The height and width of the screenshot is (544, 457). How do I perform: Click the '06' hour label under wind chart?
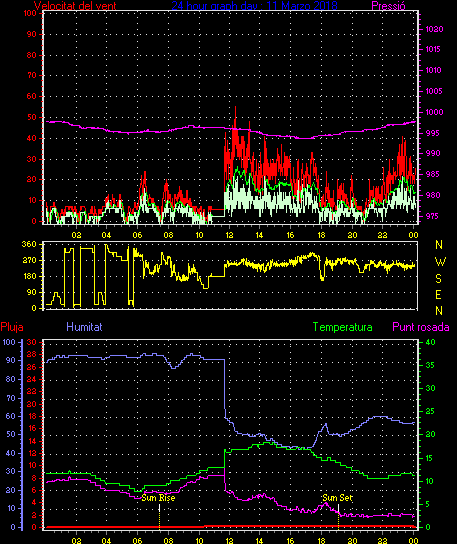point(137,235)
